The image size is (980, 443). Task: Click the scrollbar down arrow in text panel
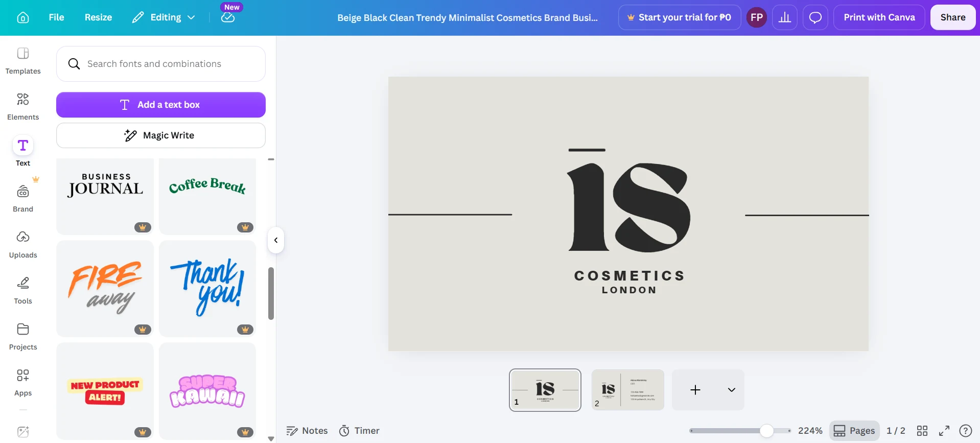pos(271,438)
